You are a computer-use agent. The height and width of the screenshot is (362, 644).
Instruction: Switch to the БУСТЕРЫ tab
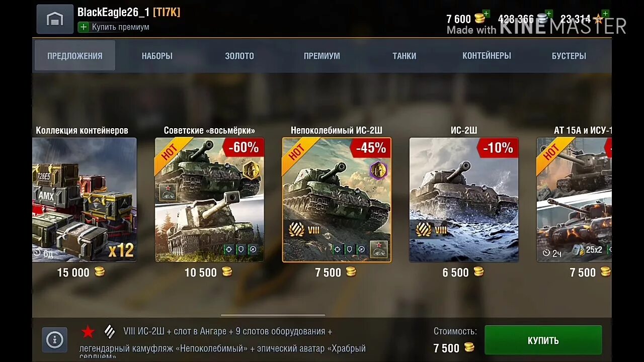pyautogui.click(x=569, y=56)
